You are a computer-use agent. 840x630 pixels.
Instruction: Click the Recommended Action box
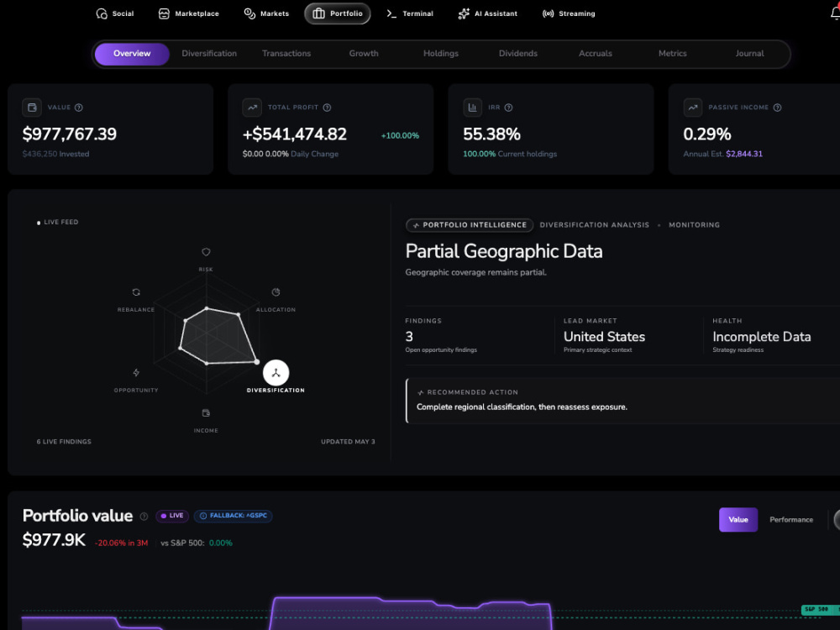click(x=622, y=400)
